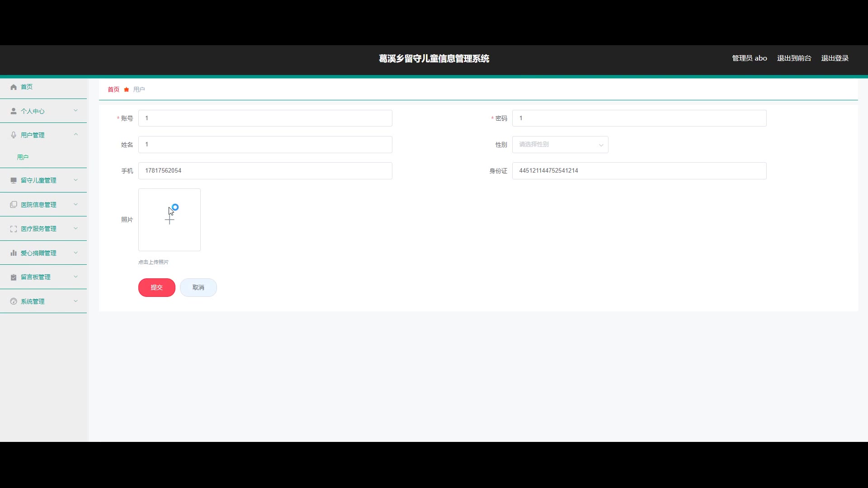Click 管理员 abo in header
The image size is (868, 488).
click(750, 58)
